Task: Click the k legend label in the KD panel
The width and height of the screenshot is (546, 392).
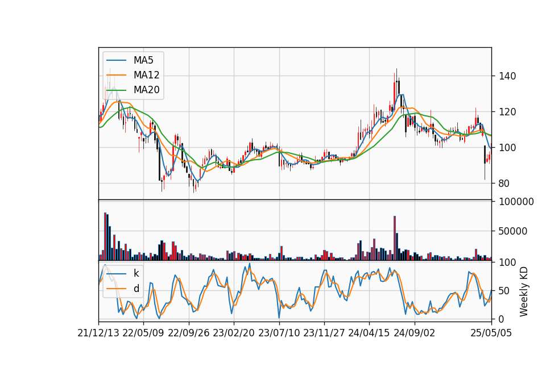Action: point(136,273)
